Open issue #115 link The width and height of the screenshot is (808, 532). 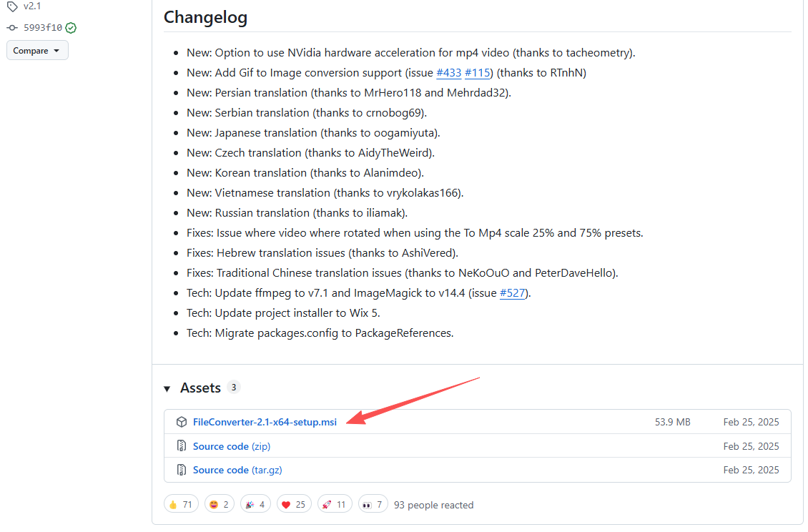tap(477, 73)
